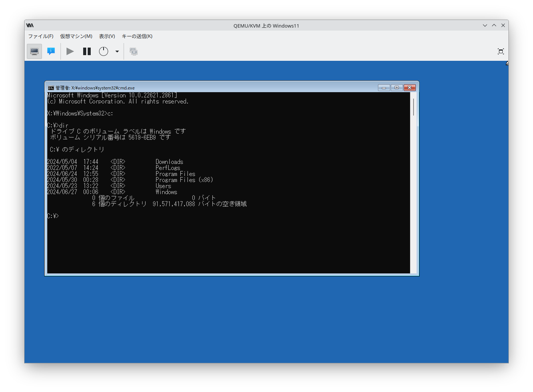Click the C:\>dir command line
Image resolution: width=533 pixels, height=392 pixels.
(57, 126)
